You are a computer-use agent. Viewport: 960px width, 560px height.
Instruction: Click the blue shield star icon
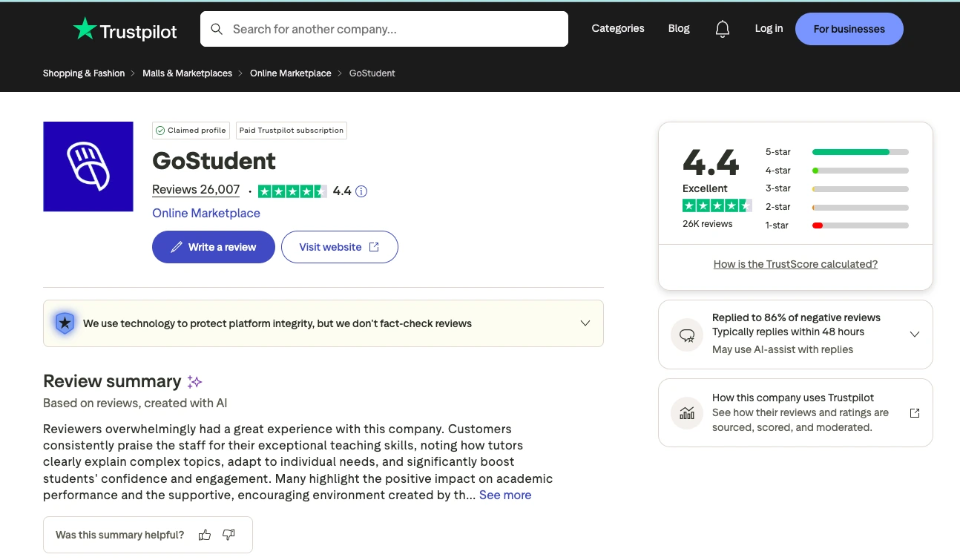click(65, 323)
